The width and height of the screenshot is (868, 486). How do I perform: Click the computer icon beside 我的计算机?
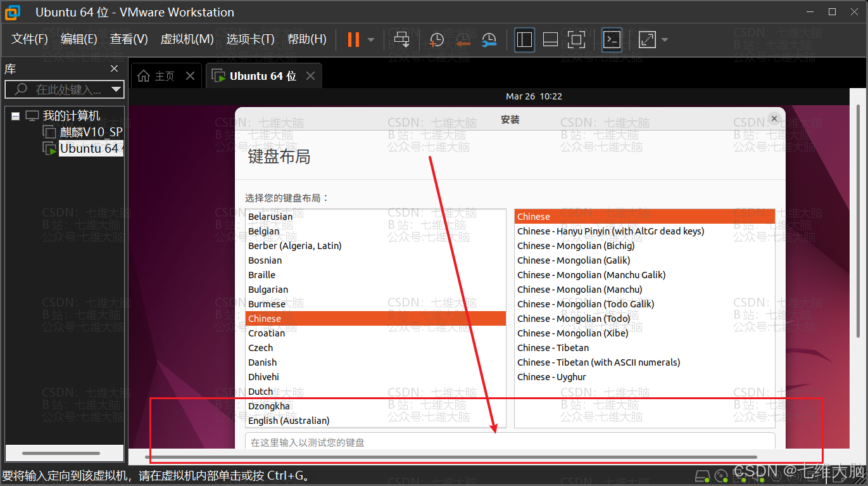[x=32, y=116]
